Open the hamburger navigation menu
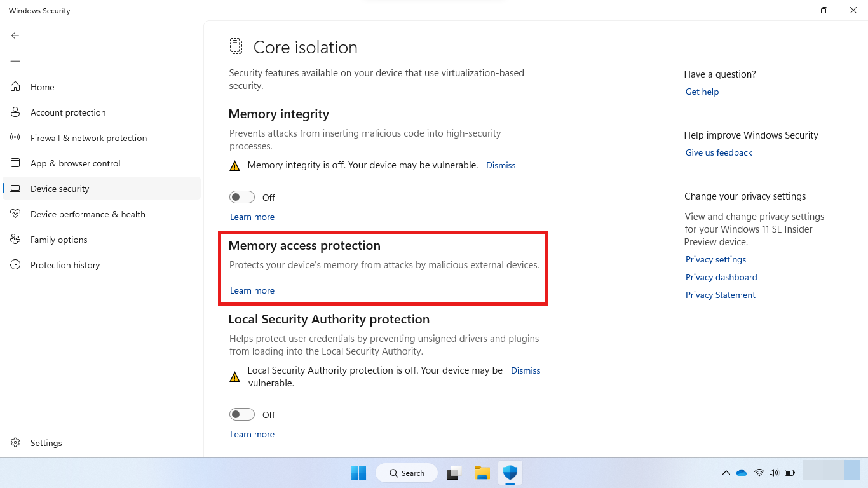The image size is (868, 488). (15, 61)
